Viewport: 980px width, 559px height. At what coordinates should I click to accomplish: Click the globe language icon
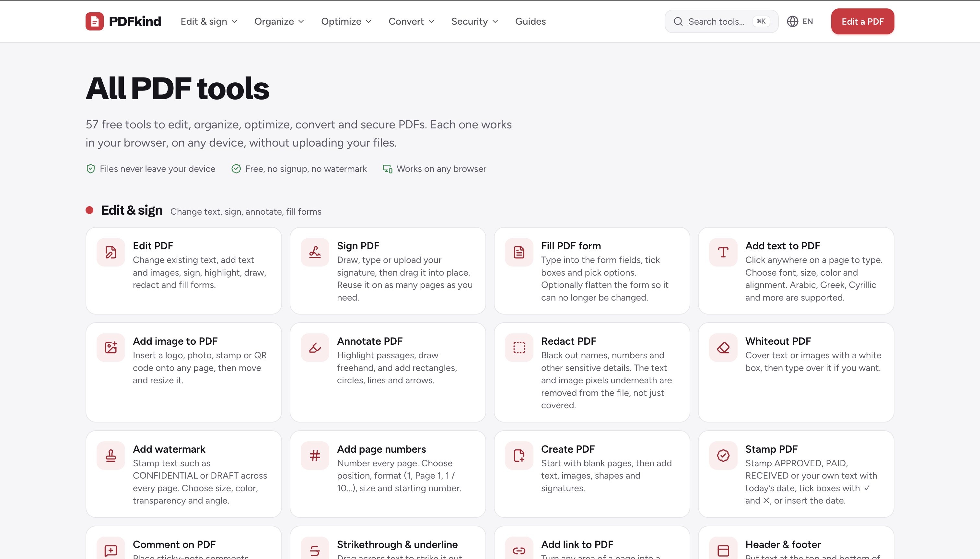click(793, 21)
